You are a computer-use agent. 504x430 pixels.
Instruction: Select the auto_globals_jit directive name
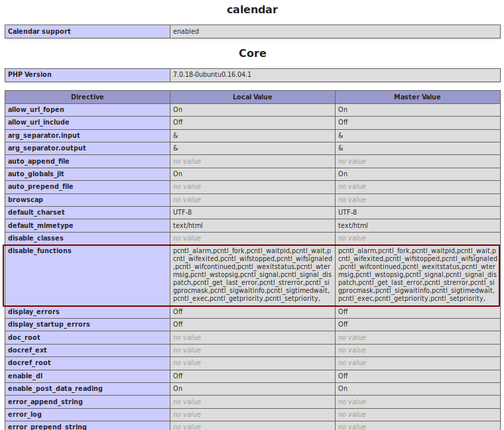(x=36, y=174)
